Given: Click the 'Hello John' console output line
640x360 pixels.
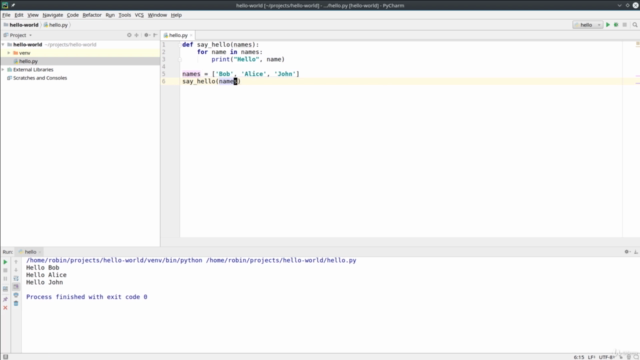Looking at the screenshot, I should click(44, 282).
